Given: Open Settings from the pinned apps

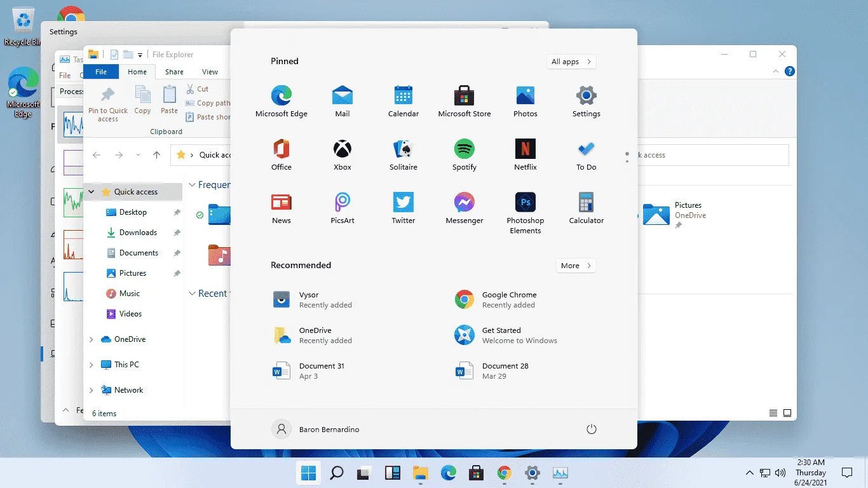Looking at the screenshot, I should click(587, 102).
